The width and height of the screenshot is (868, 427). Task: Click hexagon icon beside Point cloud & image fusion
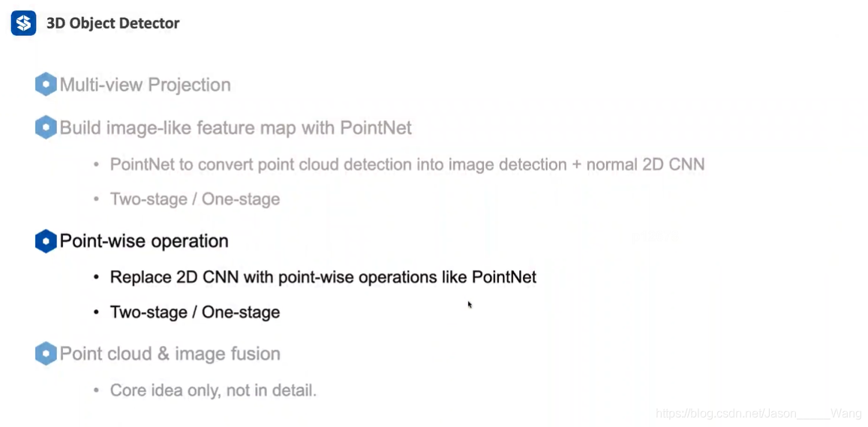(x=46, y=353)
